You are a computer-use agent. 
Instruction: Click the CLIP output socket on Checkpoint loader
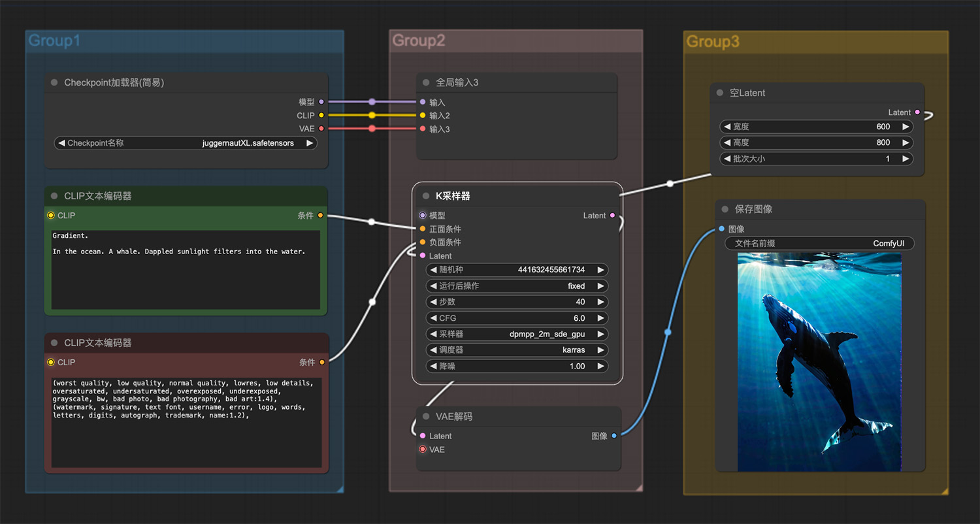[321, 115]
